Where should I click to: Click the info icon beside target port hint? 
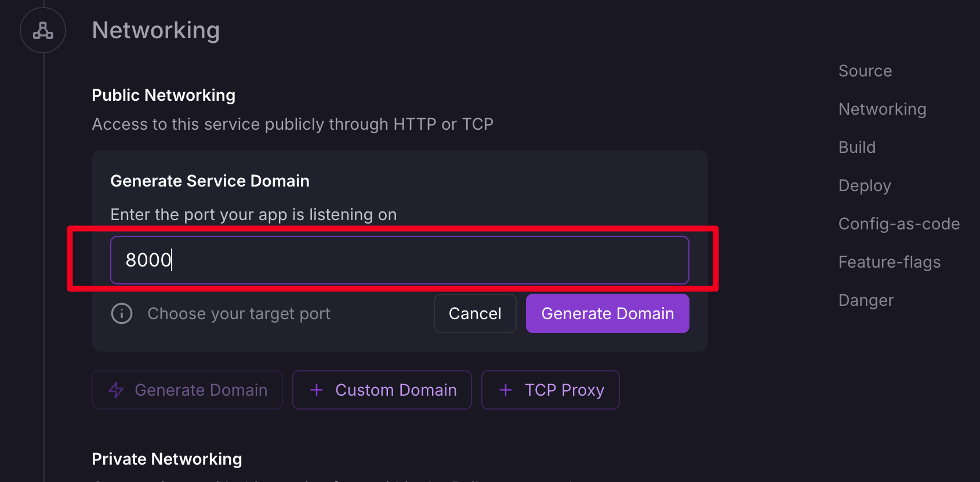pyautogui.click(x=122, y=313)
